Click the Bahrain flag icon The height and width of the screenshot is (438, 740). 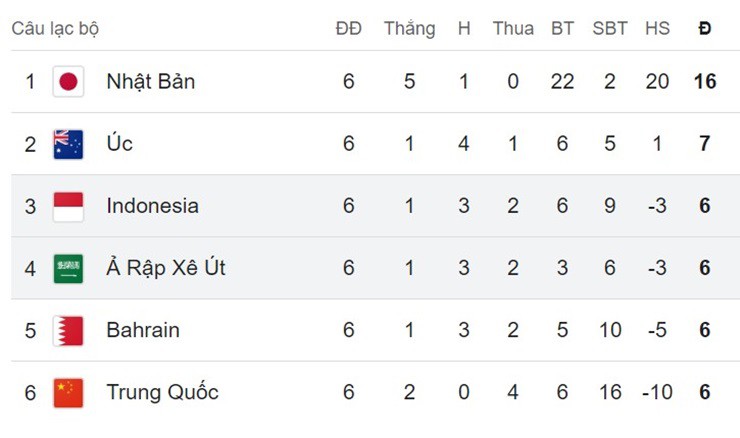point(68,330)
